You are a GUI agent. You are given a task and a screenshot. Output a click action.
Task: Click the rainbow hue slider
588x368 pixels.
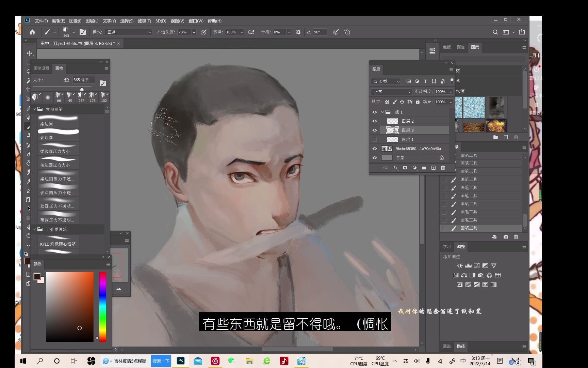click(x=103, y=307)
